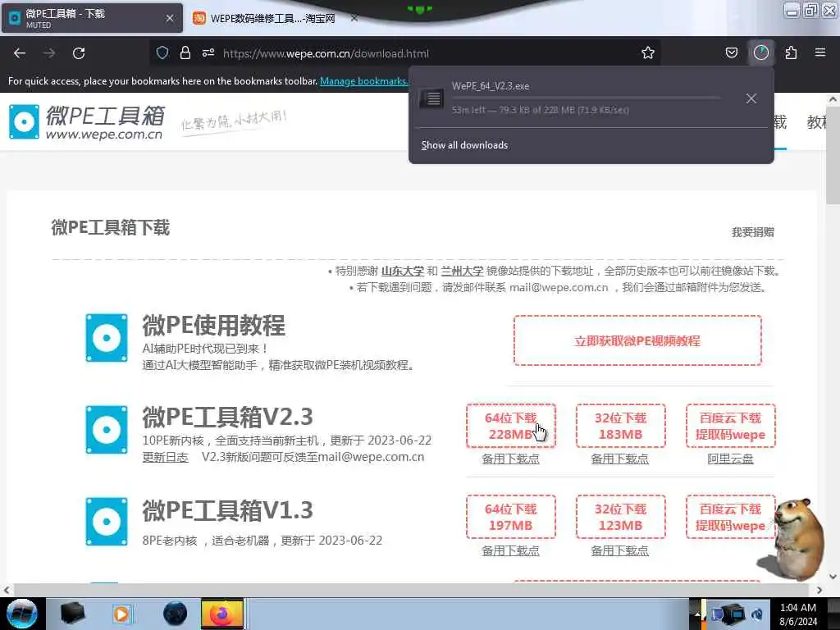Viewport: 840px width, 630px height.
Task: Click the 微PE工具箱 site logo in the header
Action: coord(87,122)
